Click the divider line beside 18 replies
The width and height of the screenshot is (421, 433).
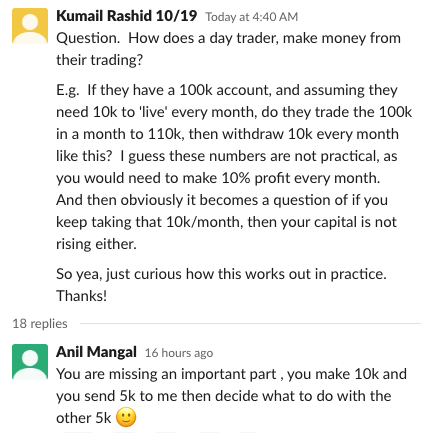[x=250, y=323]
